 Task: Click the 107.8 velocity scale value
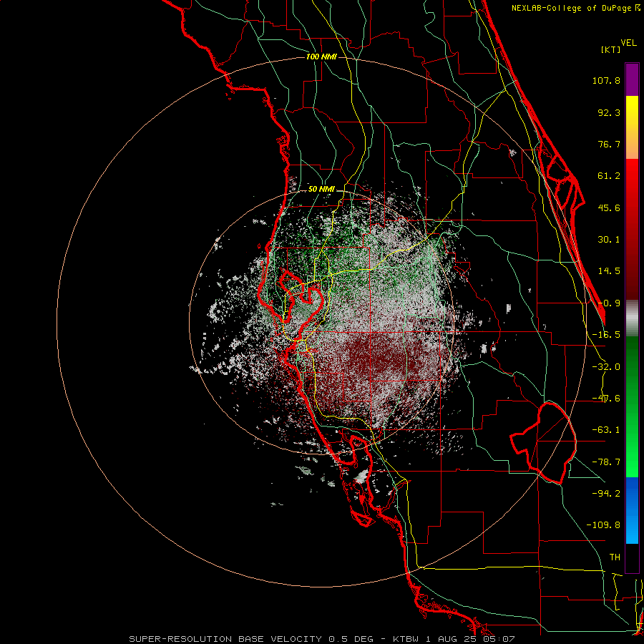(606, 80)
